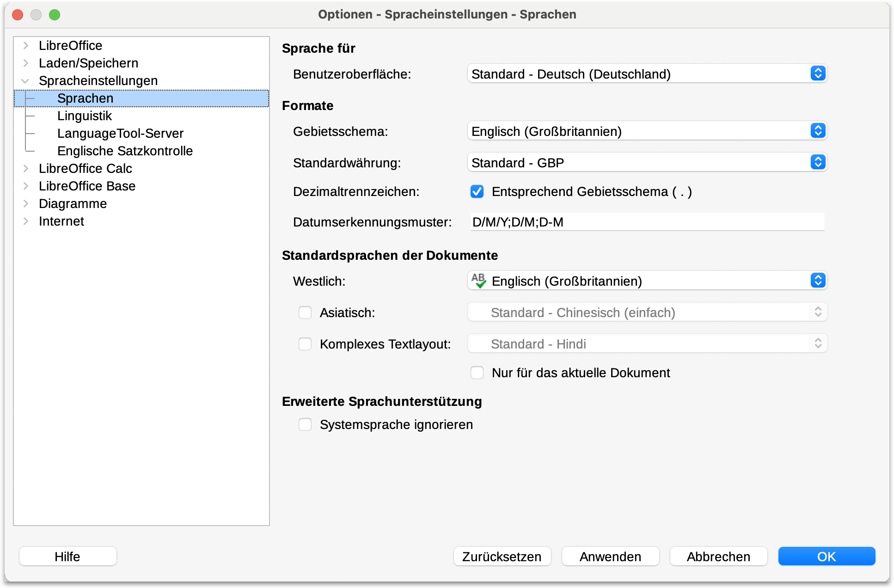Enable the Komplexes Textlayout checkbox
This screenshot has height=588, width=894.
point(305,344)
